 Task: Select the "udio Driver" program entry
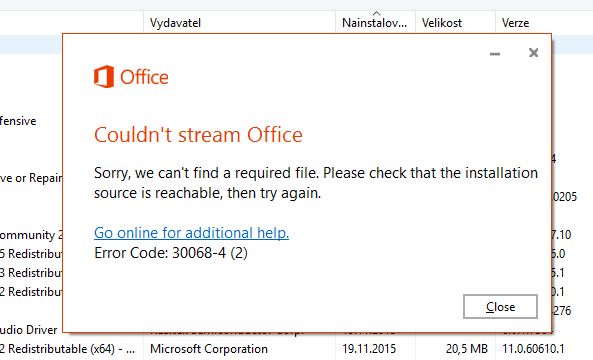click(x=29, y=330)
